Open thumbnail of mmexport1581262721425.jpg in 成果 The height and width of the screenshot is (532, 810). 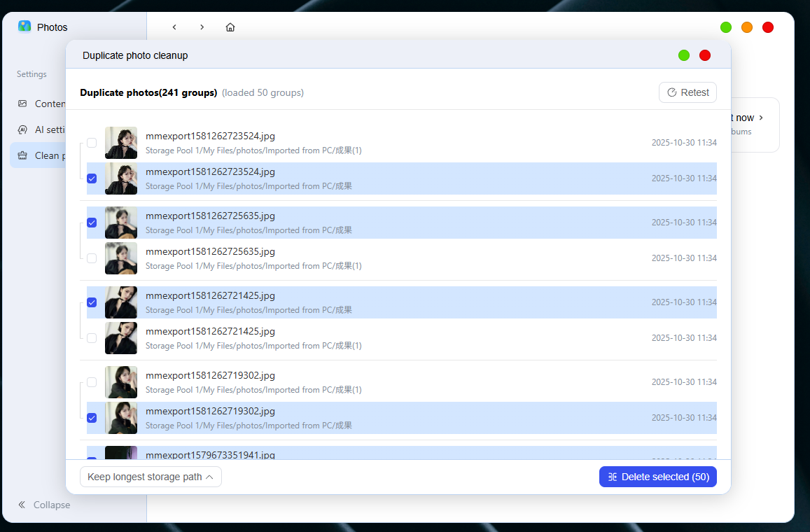[x=121, y=302]
